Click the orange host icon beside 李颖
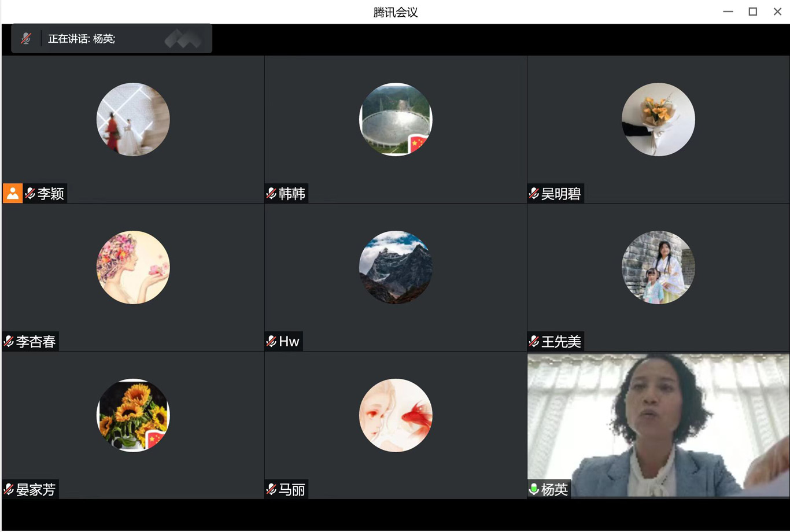This screenshot has width=790, height=532. 13,193
